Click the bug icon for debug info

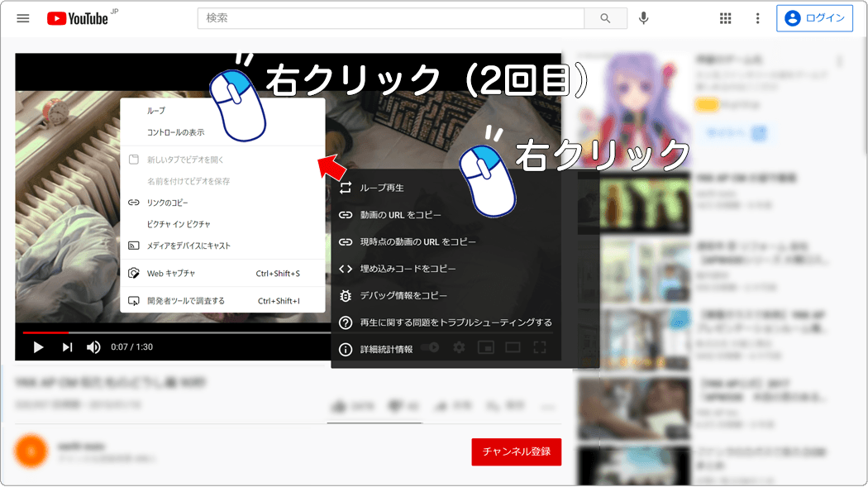point(346,295)
